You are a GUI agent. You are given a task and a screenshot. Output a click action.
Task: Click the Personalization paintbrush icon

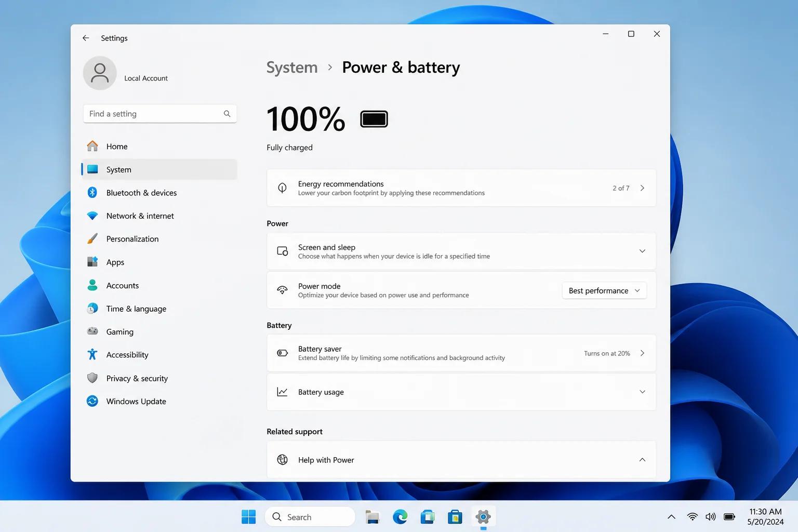click(92, 238)
